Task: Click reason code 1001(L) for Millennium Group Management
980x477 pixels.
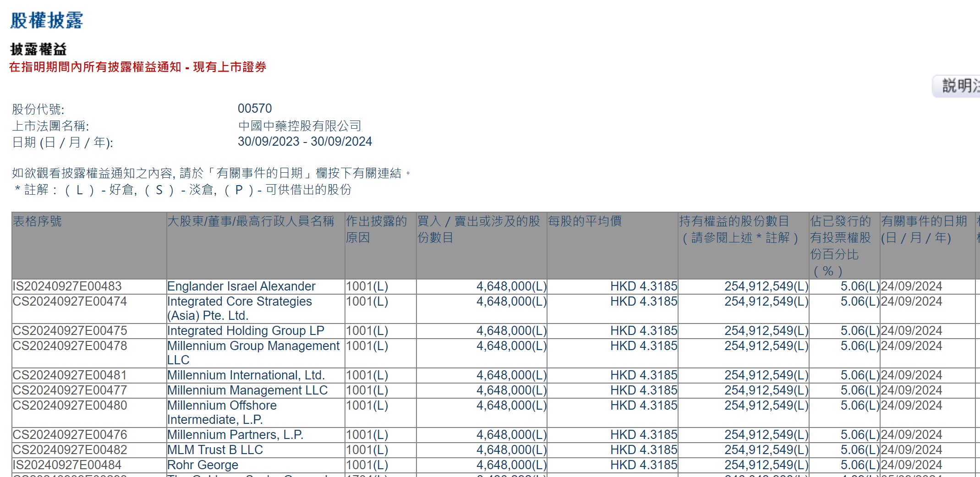Action: pyautogui.click(x=367, y=346)
